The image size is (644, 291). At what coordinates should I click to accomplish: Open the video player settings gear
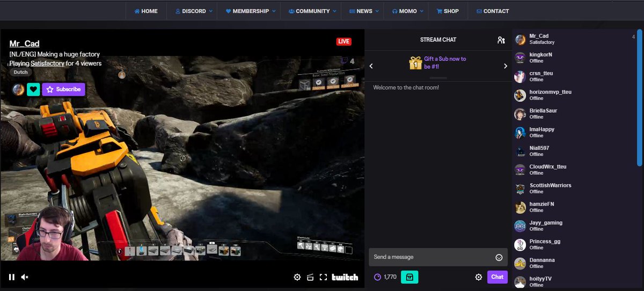[x=297, y=277]
